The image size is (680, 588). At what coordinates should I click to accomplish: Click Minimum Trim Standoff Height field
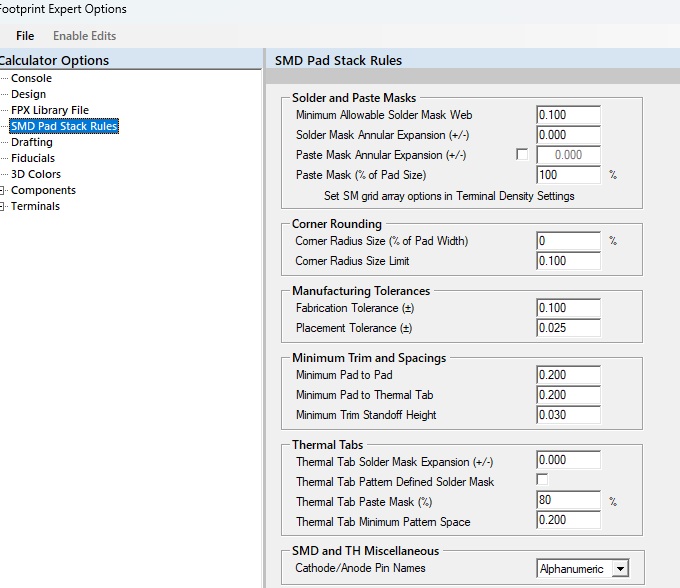tap(568, 415)
